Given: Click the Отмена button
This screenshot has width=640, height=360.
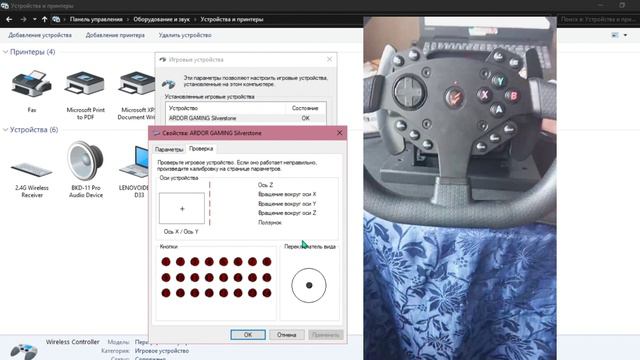Looking at the screenshot, I should 287,335.
